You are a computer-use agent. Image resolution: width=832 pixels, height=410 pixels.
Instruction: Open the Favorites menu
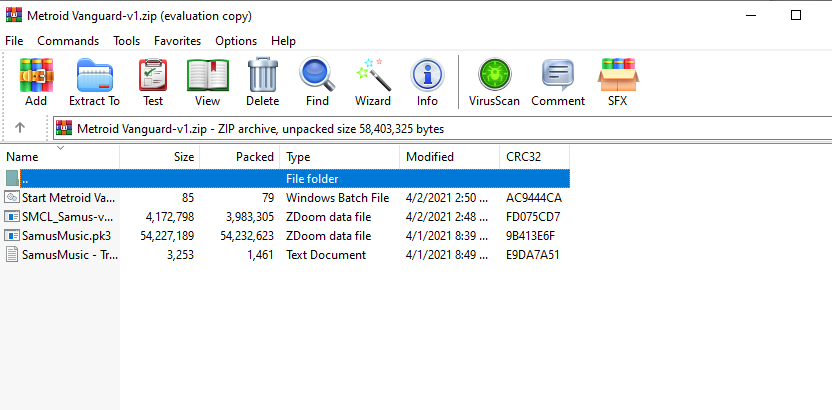coord(178,41)
